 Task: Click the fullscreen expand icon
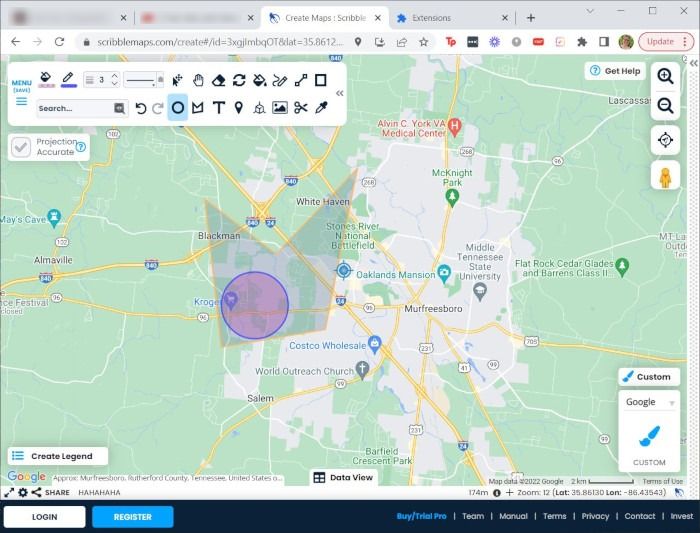pos(9,493)
